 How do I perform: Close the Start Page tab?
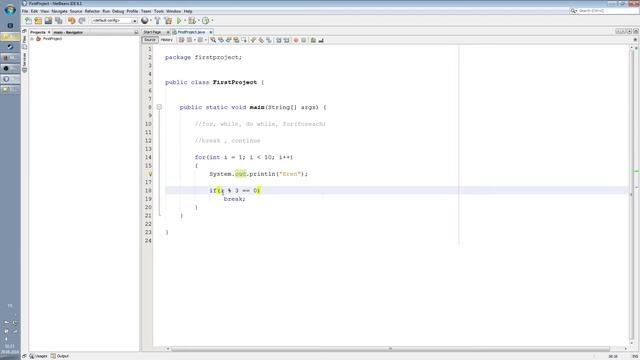[167, 32]
